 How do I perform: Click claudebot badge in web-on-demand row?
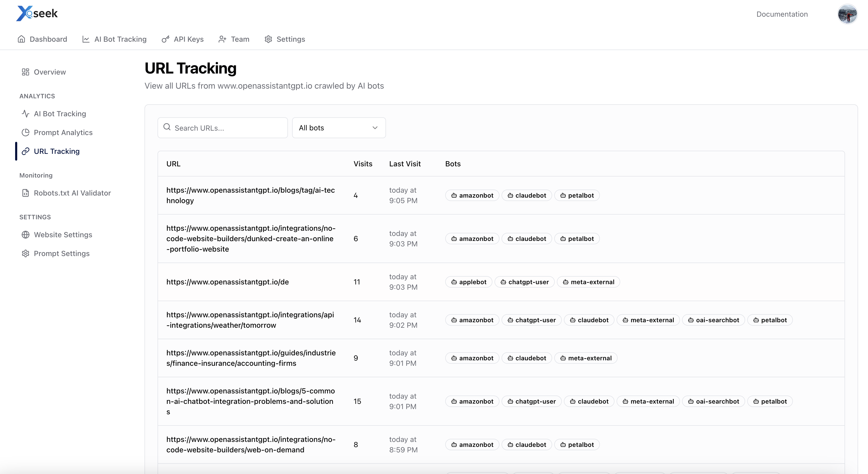point(526,445)
